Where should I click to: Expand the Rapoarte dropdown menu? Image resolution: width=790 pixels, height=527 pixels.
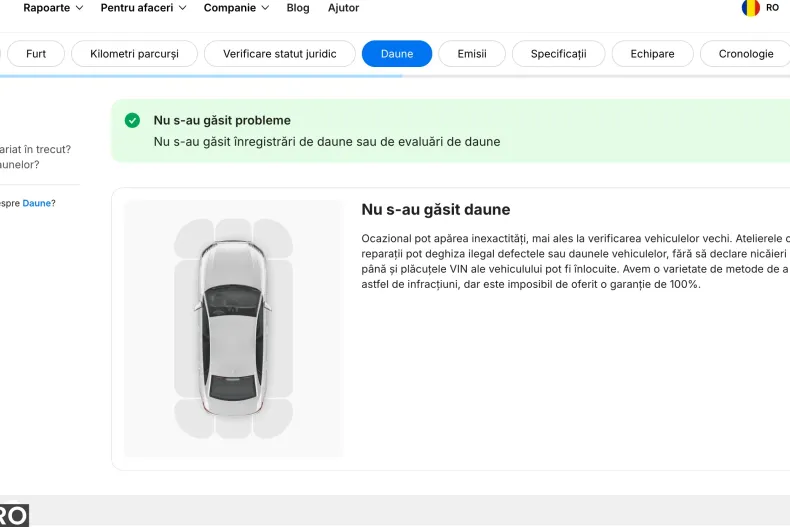click(x=53, y=8)
